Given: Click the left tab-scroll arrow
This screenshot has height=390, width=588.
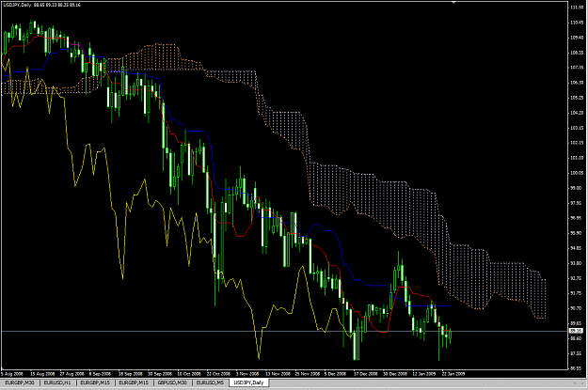Looking at the screenshot, I should click(x=575, y=382).
